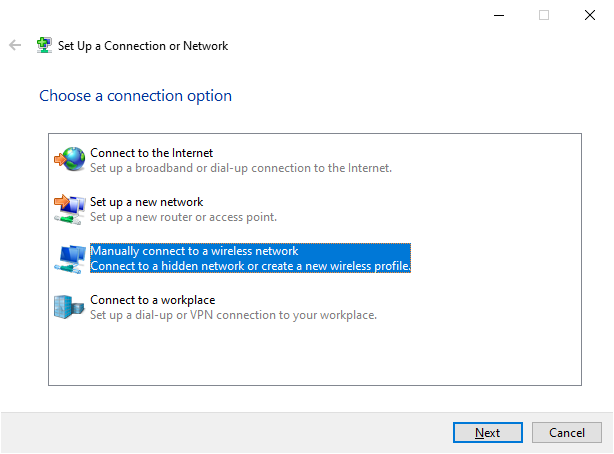Click the router icon for Set up a new network
Image resolution: width=614 pixels, height=454 pixels.
(70, 208)
